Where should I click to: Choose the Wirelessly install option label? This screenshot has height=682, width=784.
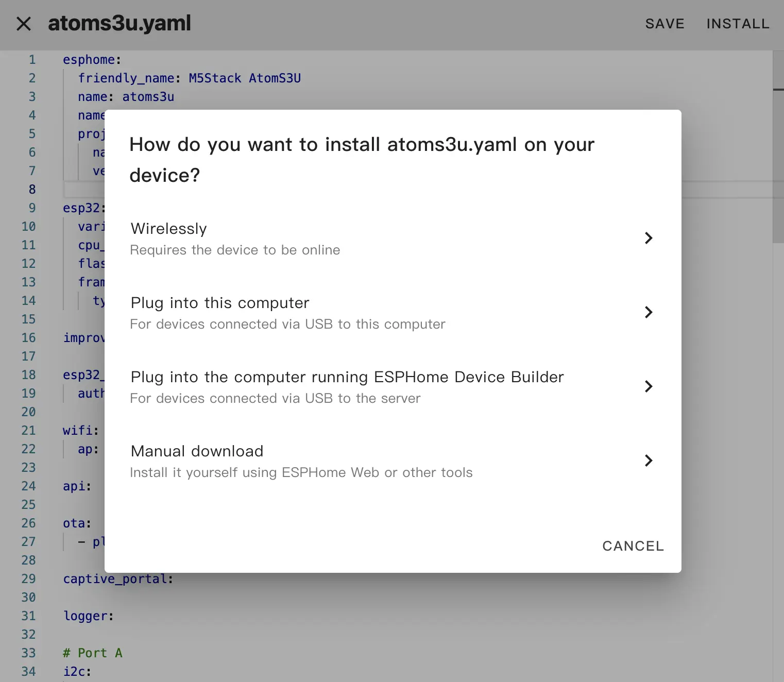click(169, 229)
